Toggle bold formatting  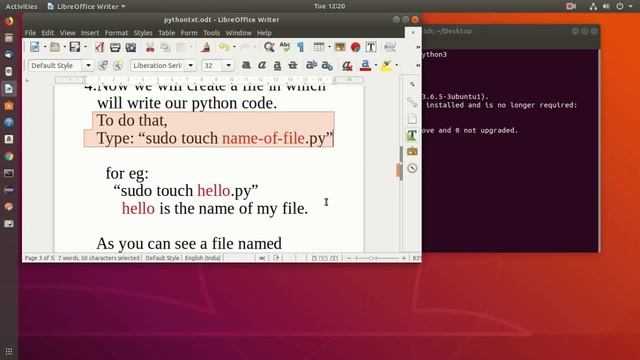click(x=246, y=65)
